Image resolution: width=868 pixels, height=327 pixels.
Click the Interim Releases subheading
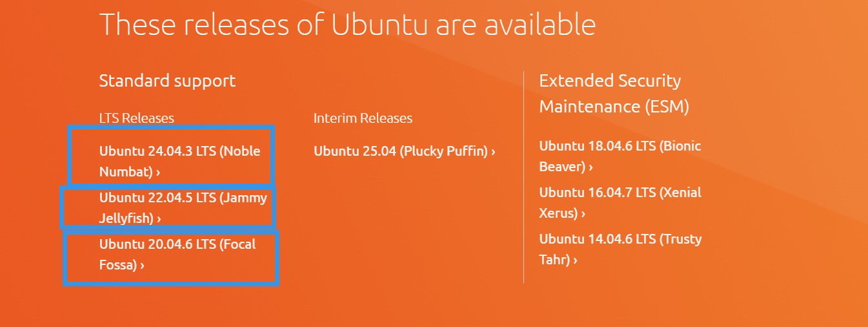(x=363, y=118)
